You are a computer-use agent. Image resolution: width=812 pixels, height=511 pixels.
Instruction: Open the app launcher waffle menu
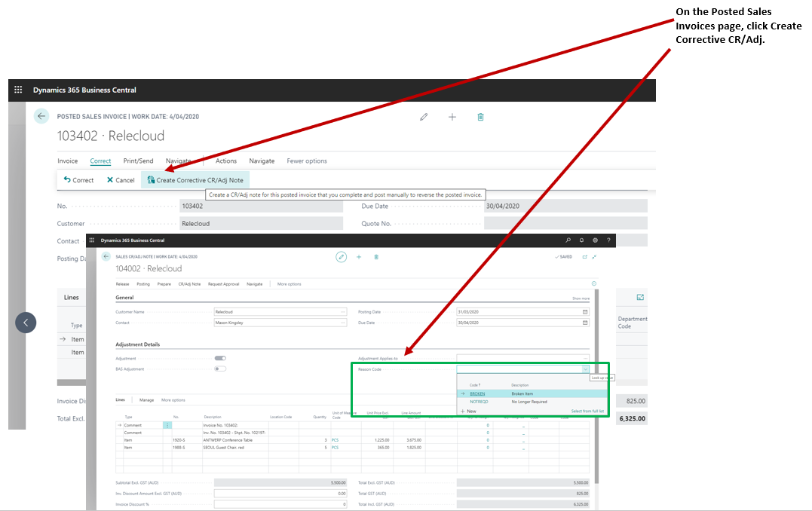pyautogui.click(x=19, y=90)
